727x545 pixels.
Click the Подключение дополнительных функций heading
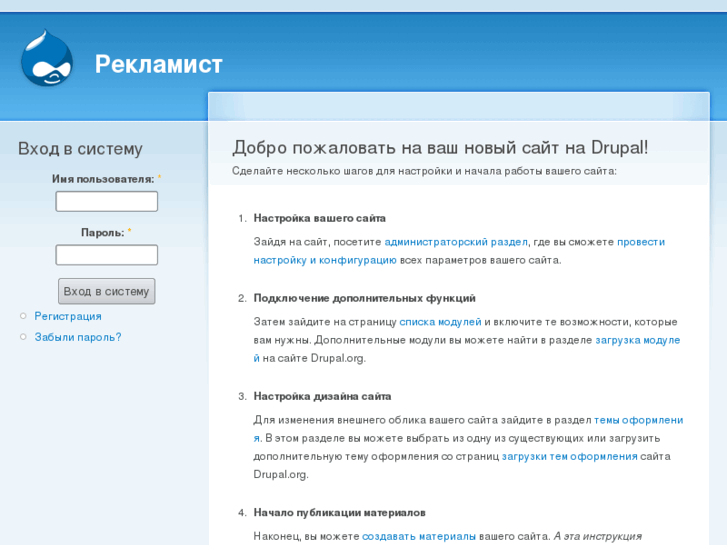364,298
